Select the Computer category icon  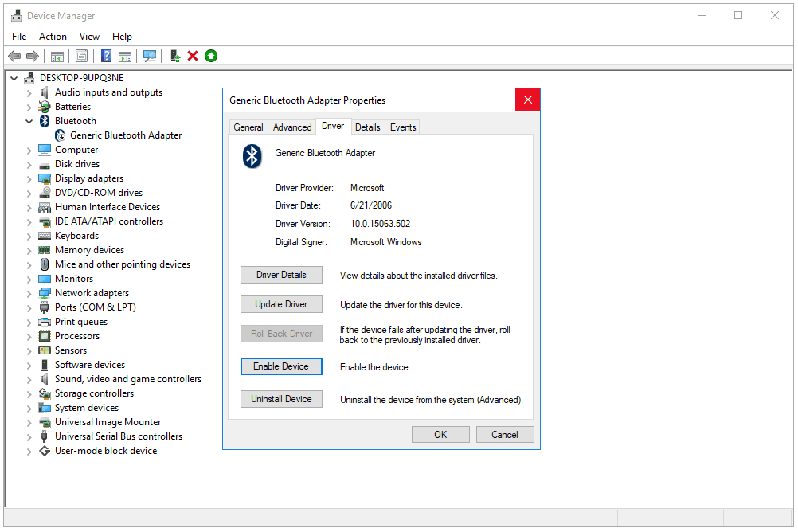[x=45, y=150]
